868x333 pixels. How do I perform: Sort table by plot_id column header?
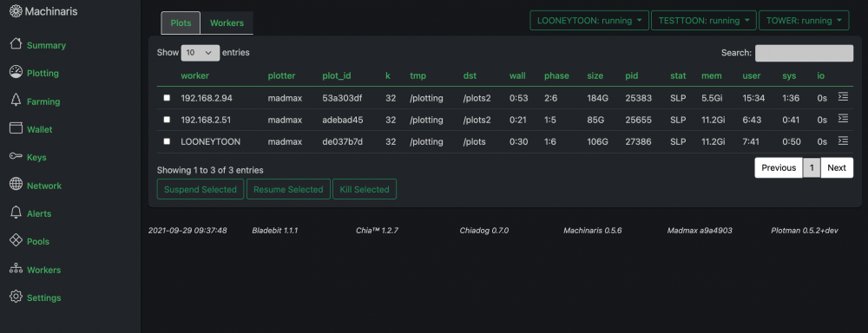[337, 75]
